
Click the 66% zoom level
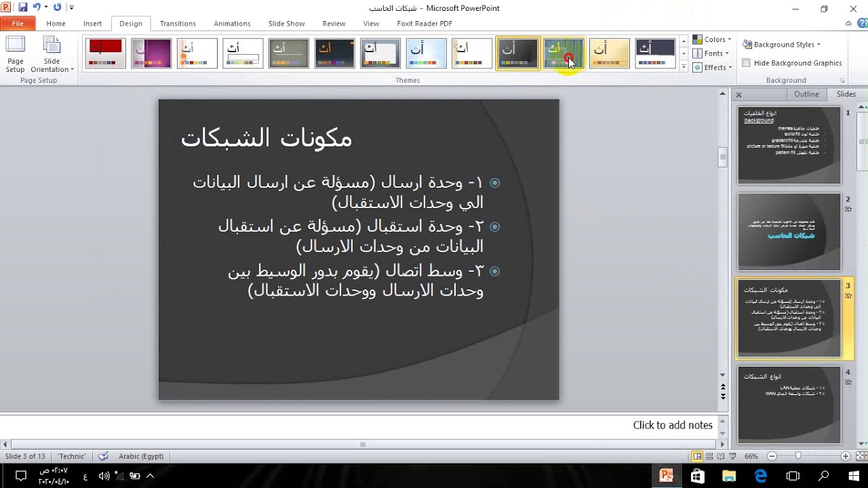[751, 456]
